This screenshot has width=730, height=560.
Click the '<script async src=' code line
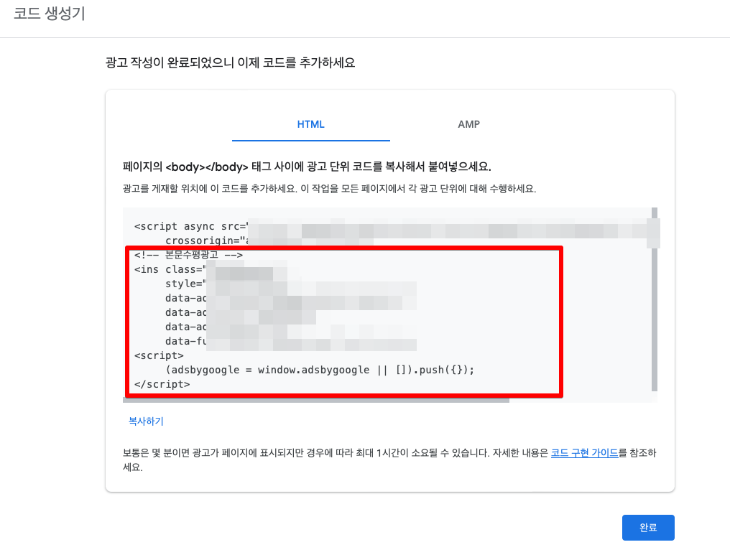(x=191, y=226)
